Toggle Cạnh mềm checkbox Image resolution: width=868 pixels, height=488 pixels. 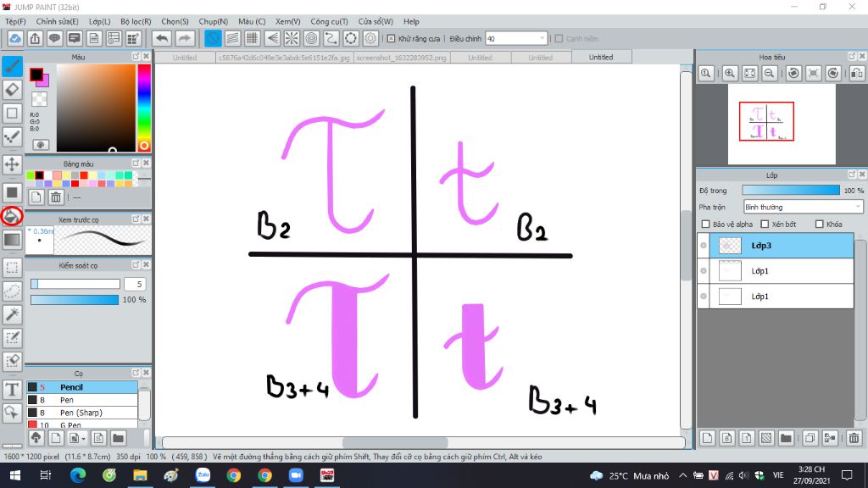pos(559,39)
